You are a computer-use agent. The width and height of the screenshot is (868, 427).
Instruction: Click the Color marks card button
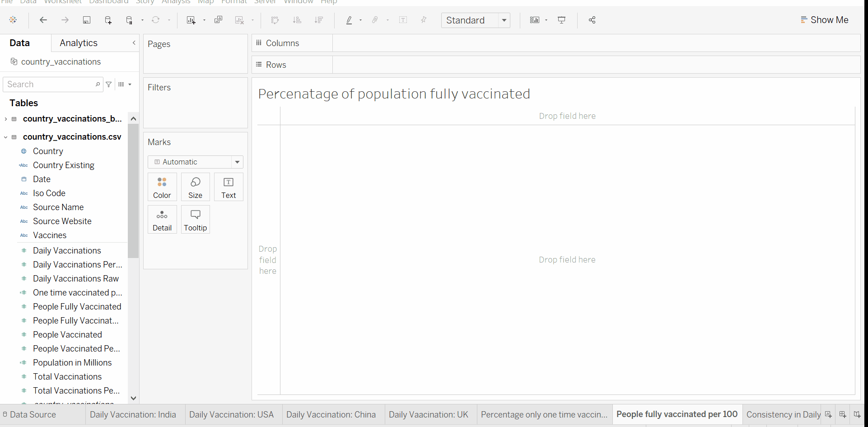[x=162, y=187]
